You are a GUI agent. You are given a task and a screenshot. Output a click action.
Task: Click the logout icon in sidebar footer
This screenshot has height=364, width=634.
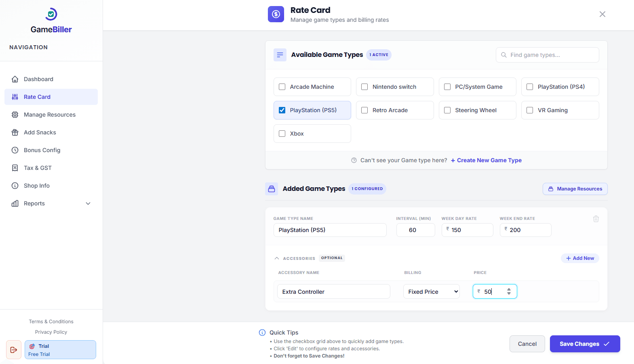[x=14, y=350]
